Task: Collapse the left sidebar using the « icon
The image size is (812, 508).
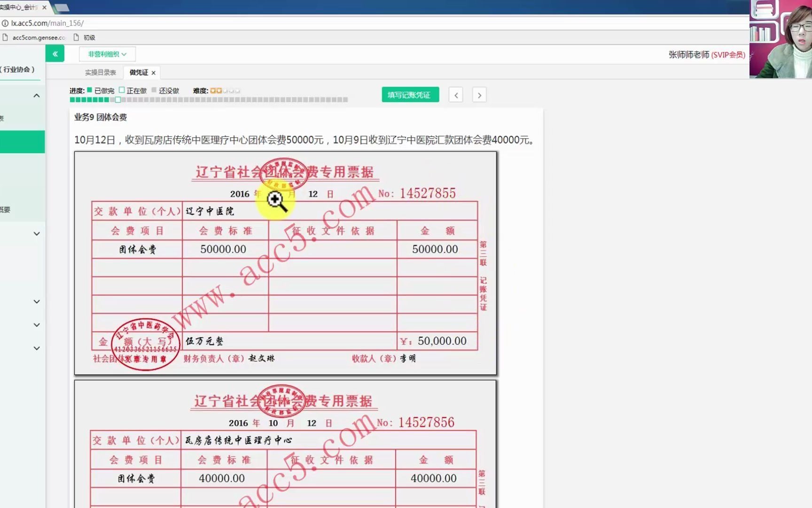Action: [55, 54]
